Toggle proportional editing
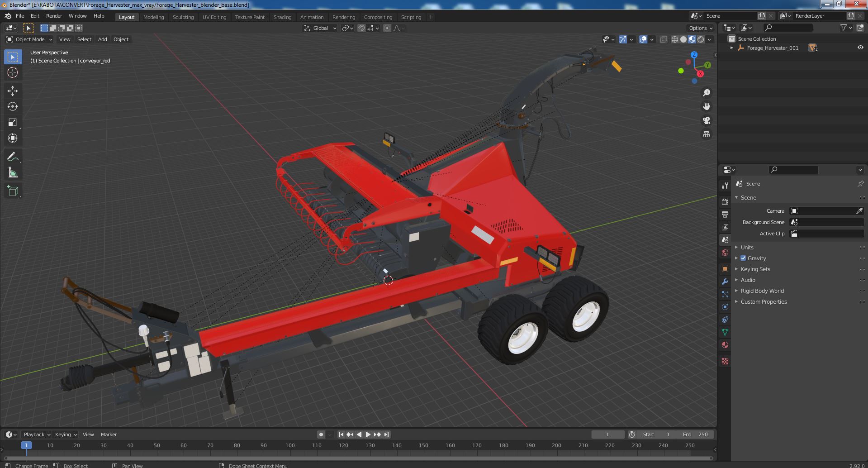The image size is (868, 468). tap(387, 28)
